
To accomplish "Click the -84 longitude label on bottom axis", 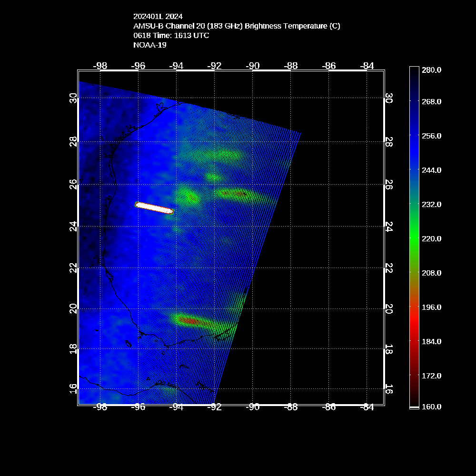I will 367,407.
